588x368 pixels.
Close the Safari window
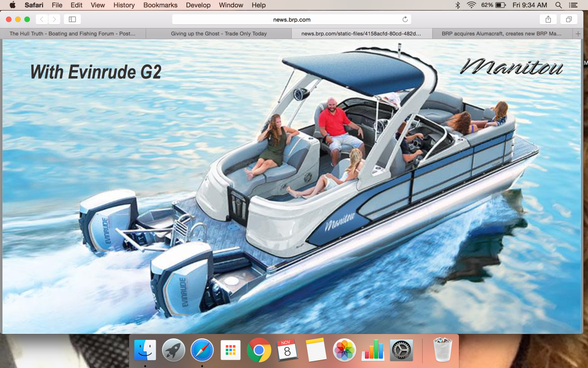9,19
